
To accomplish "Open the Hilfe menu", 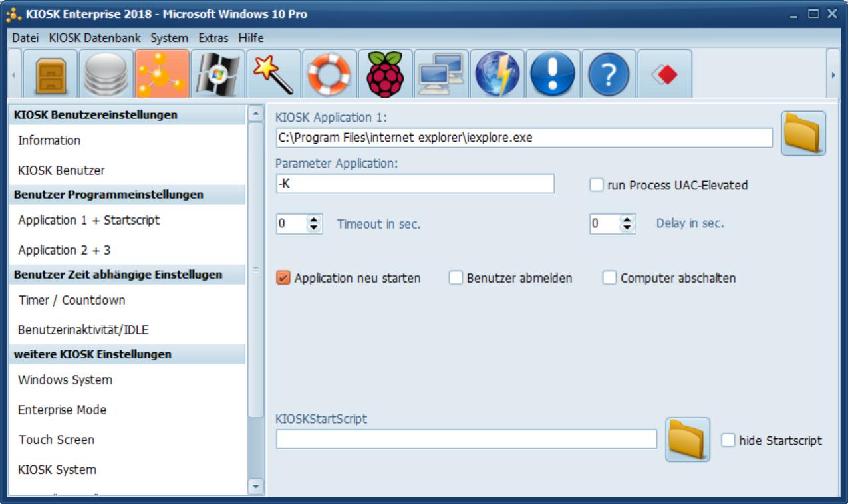I will 251,38.
